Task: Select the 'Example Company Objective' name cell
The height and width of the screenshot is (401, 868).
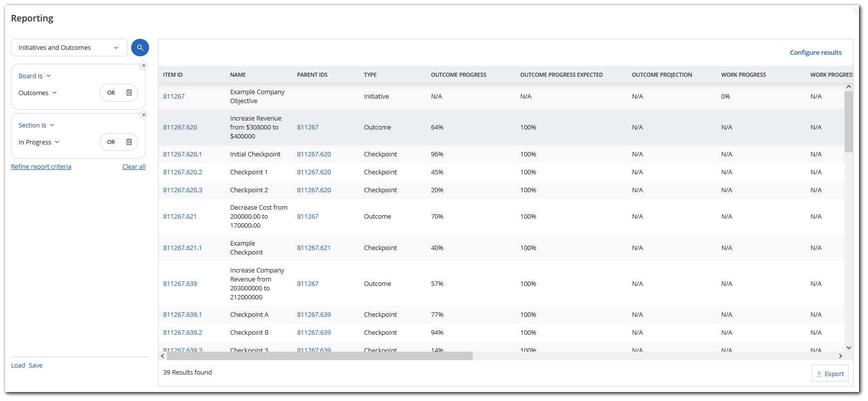Action: coord(257,97)
